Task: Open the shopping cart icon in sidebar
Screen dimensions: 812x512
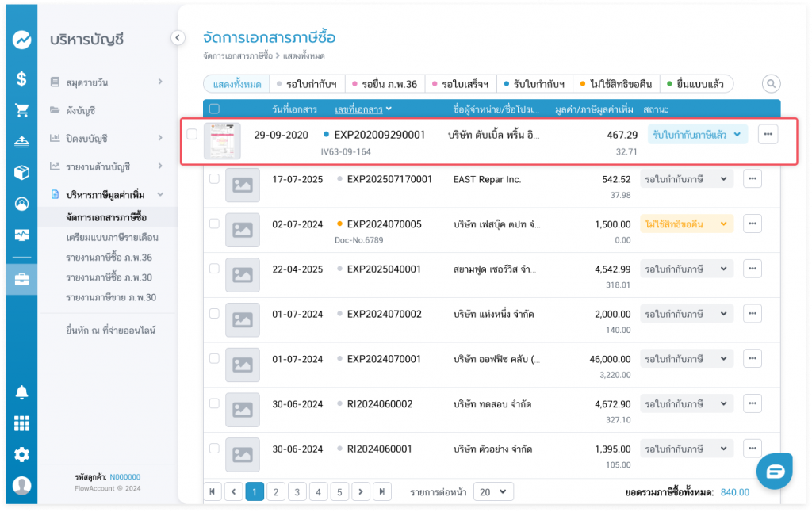Action: coord(21,110)
